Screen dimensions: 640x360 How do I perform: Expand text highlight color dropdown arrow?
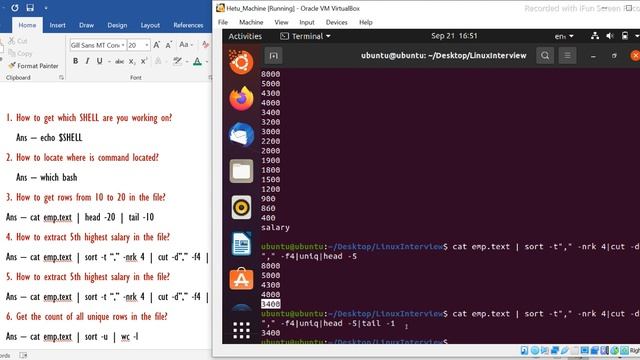click(x=187, y=62)
